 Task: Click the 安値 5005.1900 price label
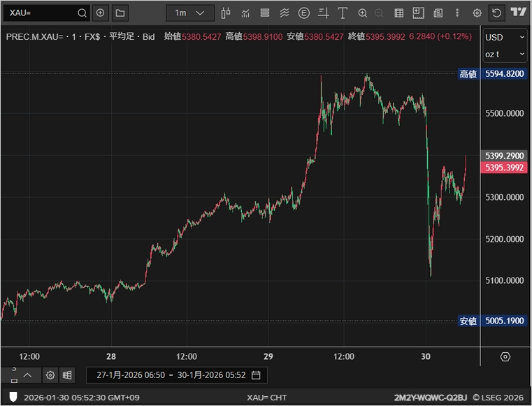[x=493, y=321]
